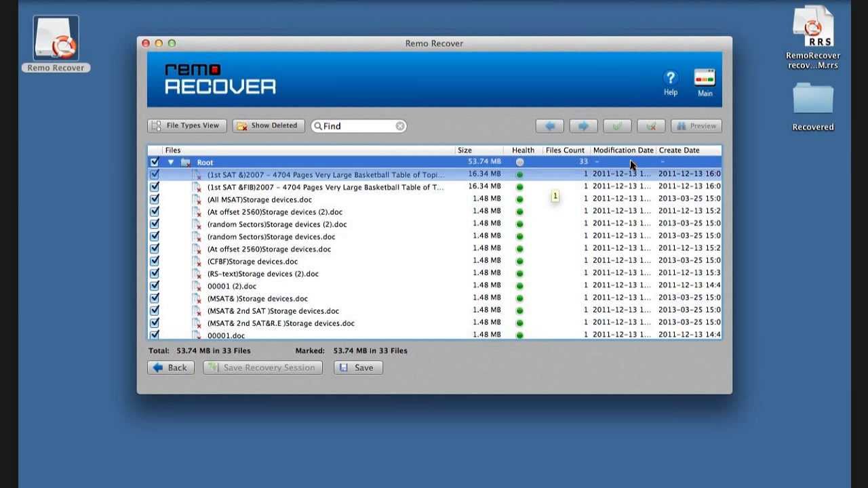Click the Save button
Image resolution: width=868 pixels, height=488 pixels.
point(358,367)
